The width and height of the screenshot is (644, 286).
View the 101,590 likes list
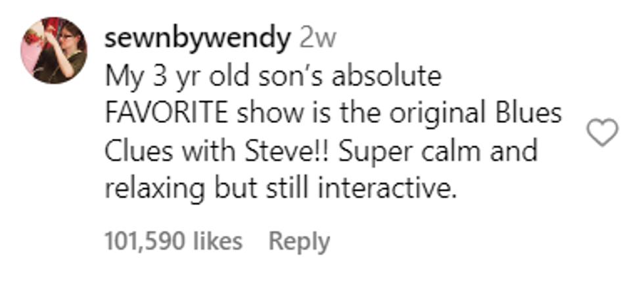point(173,241)
